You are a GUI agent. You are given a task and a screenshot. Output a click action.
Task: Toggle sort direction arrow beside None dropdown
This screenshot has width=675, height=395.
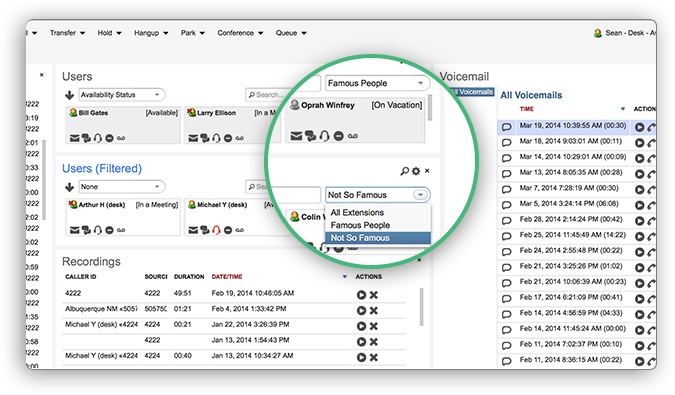point(69,187)
